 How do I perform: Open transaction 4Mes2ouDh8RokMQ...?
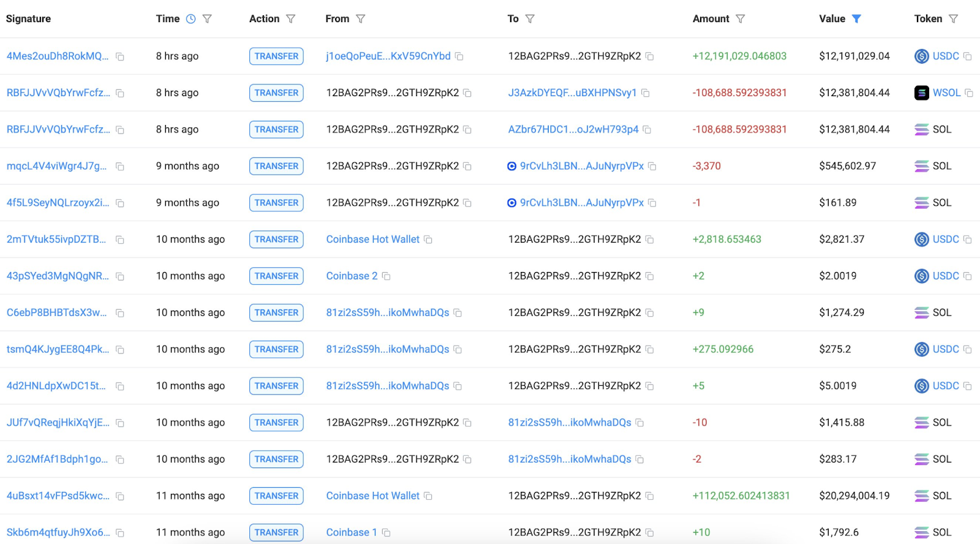[x=58, y=56]
